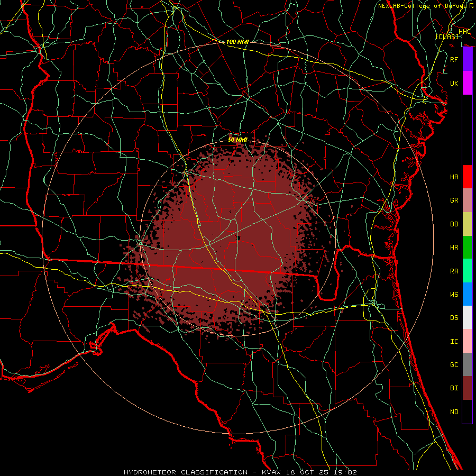Click the KVAX radar site marker at center
The height and width of the screenshot is (476, 476).
tap(239, 239)
